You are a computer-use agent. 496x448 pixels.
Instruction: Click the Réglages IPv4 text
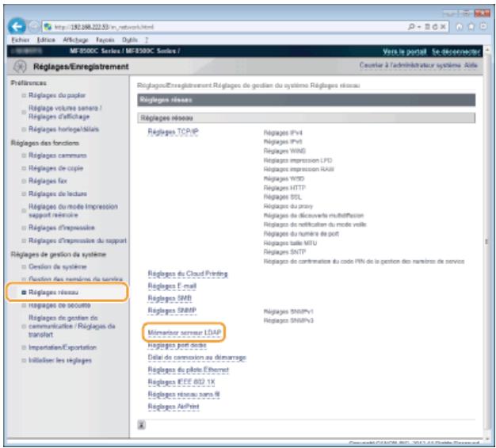pyautogui.click(x=283, y=132)
